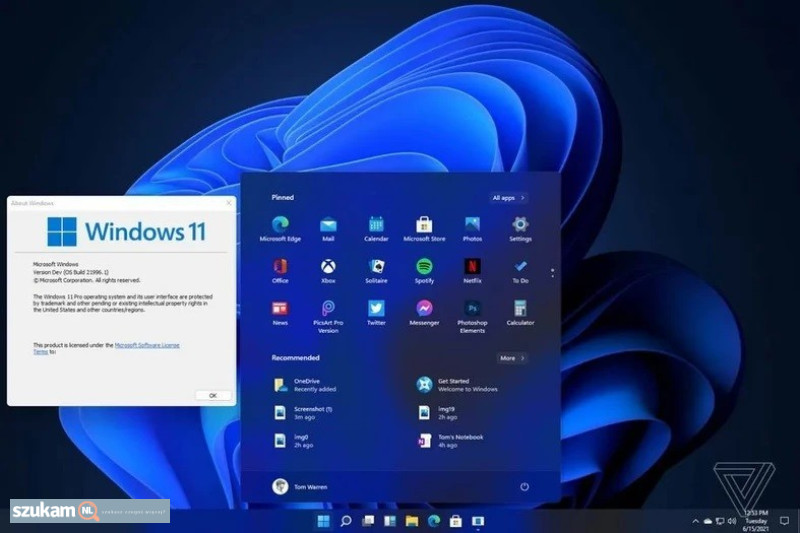
Task: Click the pinned apps page dots
Action: click(553, 273)
